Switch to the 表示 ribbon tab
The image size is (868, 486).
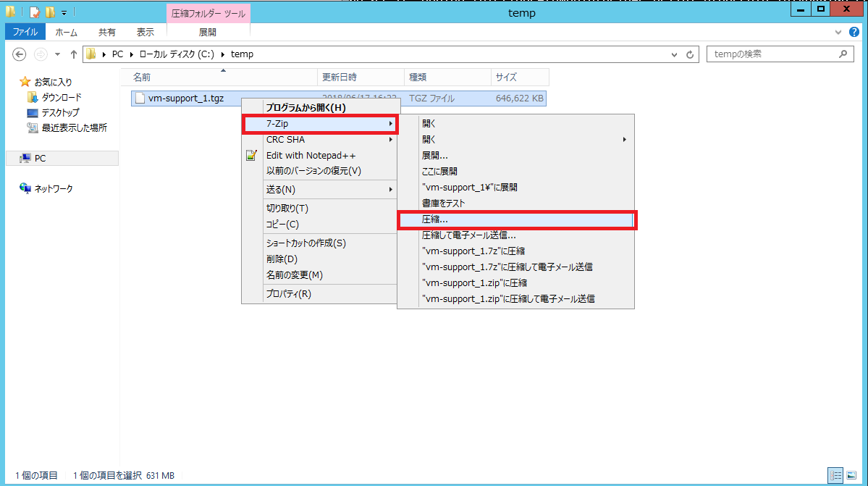click(145, 32)
